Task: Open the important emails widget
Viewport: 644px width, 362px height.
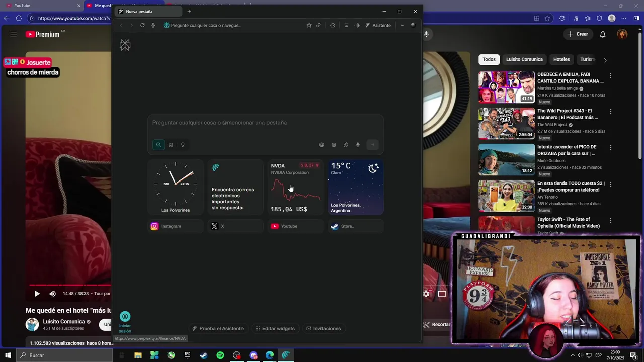Action: coord(235,187)
